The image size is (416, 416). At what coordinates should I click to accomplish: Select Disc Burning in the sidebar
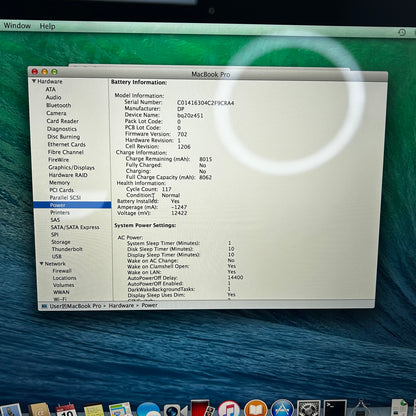click(x=64, y=137)
